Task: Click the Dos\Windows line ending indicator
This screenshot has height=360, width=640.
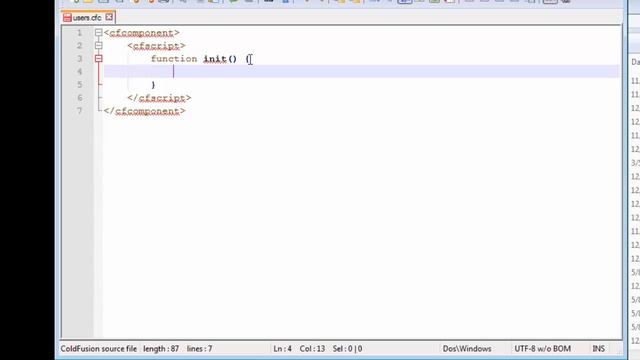Action: coord(467,349)
